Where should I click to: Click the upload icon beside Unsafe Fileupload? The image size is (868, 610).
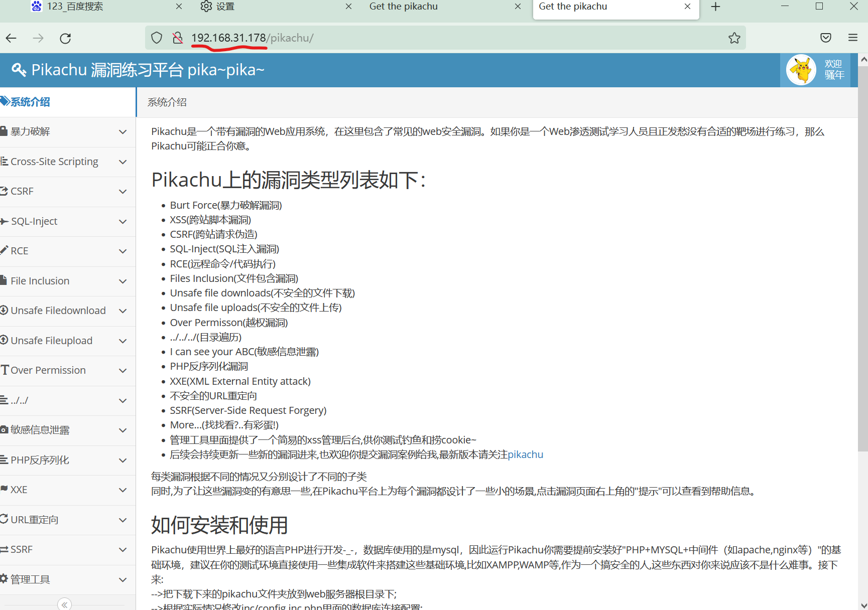pos(4,340)
